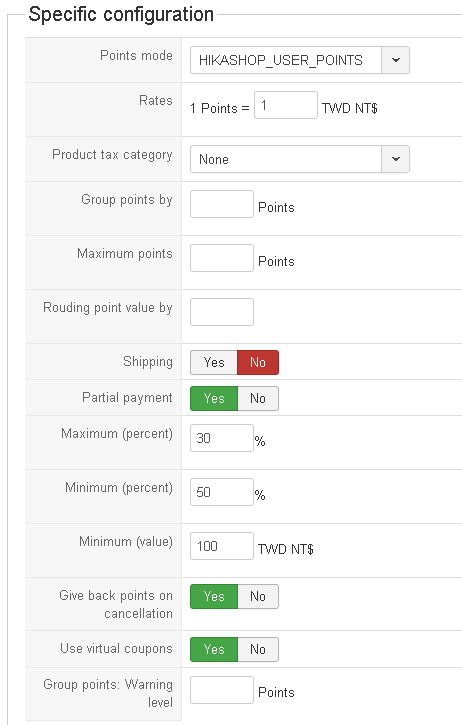
Task: Click the None tax category box
Action: coord(300,159)
